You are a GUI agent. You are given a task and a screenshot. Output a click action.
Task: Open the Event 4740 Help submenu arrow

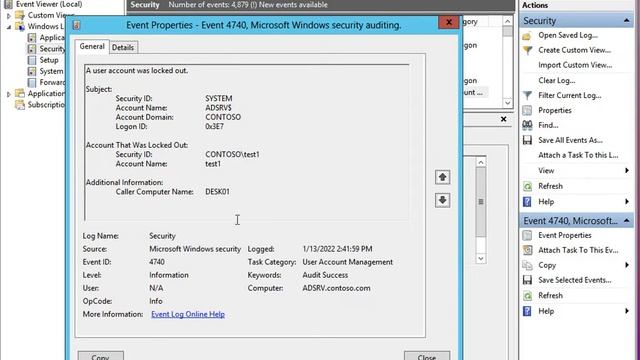coord(627,311)
